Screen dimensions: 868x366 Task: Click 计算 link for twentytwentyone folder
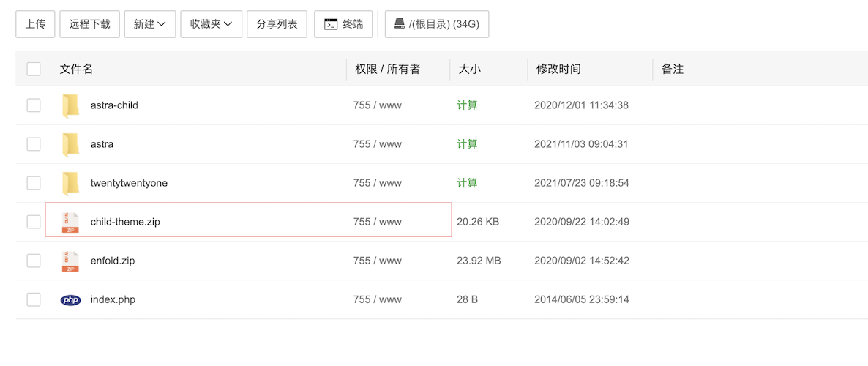pos(467,183)
